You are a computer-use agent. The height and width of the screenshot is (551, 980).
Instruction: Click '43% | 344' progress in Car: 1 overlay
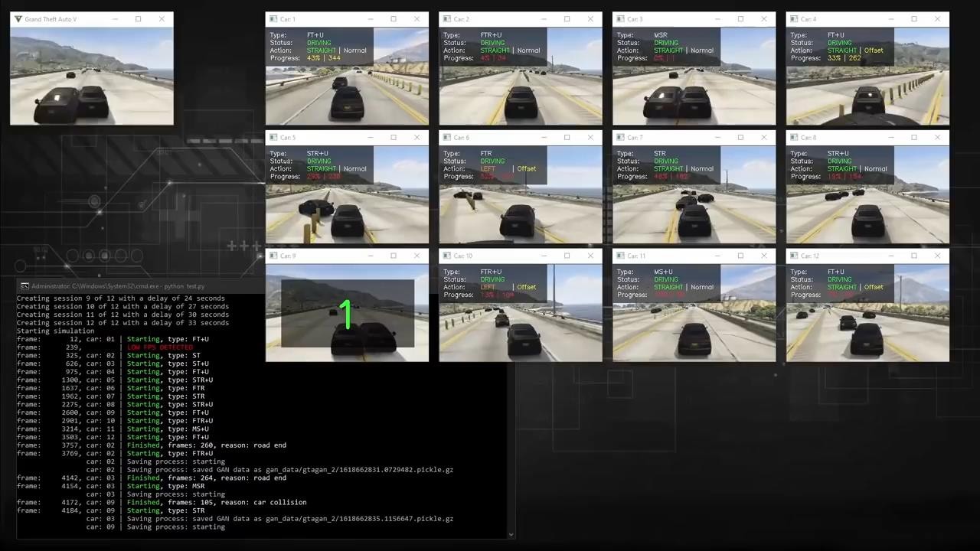click(x=323, y=58)
